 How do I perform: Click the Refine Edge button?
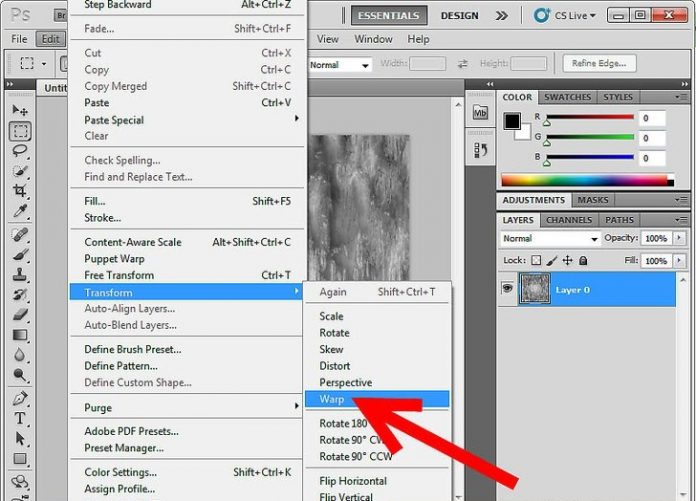(598, 64)
